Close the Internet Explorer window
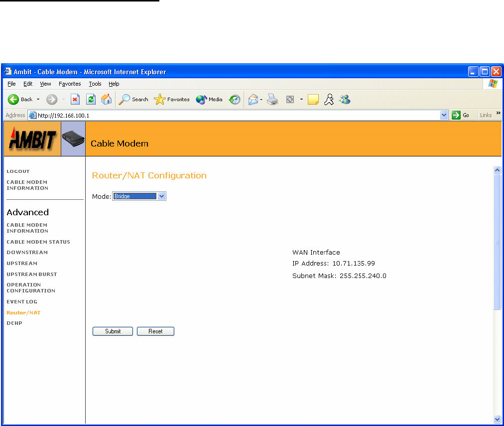Screen dimensions: 504x426 point(497,71)
